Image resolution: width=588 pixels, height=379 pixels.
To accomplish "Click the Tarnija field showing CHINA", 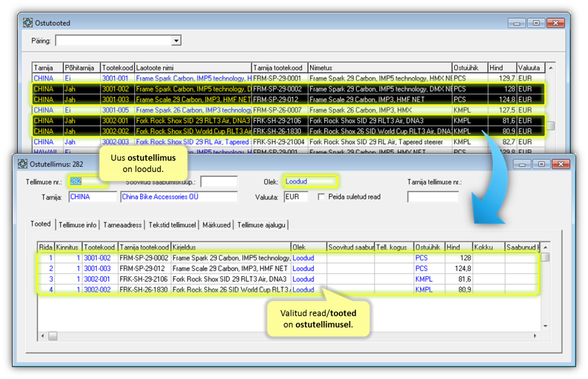I will [x=93, y=197].
